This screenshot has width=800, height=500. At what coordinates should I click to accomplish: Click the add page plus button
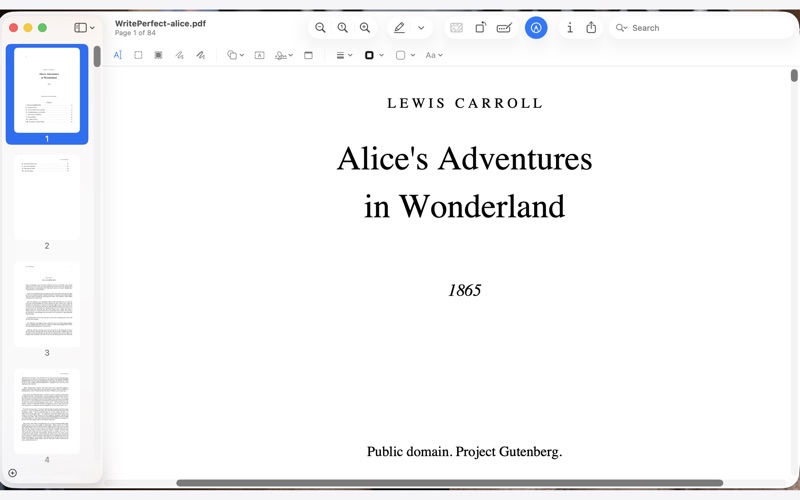coord(13,473)
